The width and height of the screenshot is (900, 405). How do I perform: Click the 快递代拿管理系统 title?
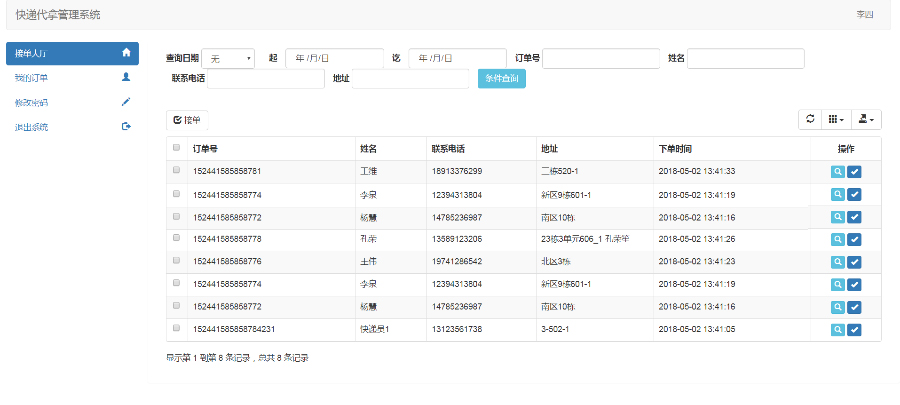click(x=58, y=14)
